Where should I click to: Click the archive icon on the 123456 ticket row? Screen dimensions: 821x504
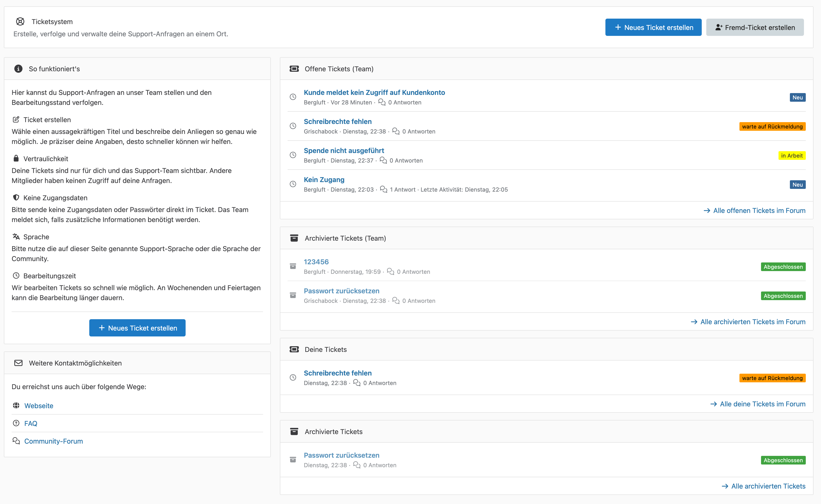(293, 266)
